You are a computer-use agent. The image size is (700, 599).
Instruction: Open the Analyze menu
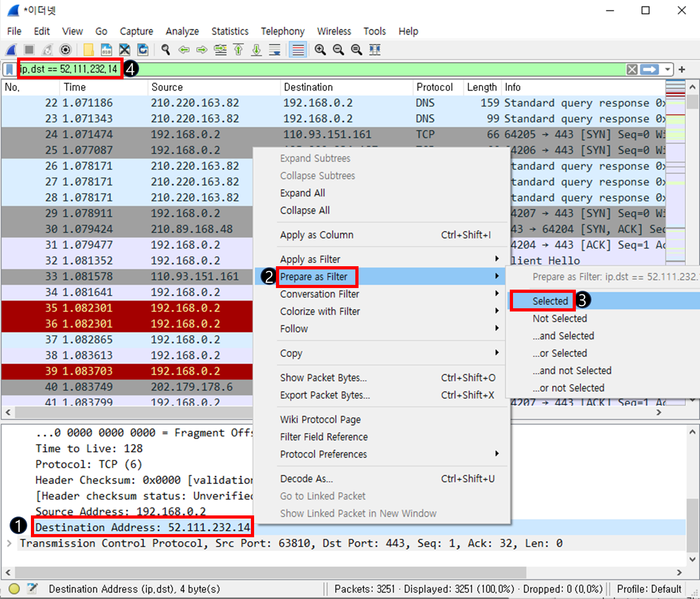coord(182,31)
